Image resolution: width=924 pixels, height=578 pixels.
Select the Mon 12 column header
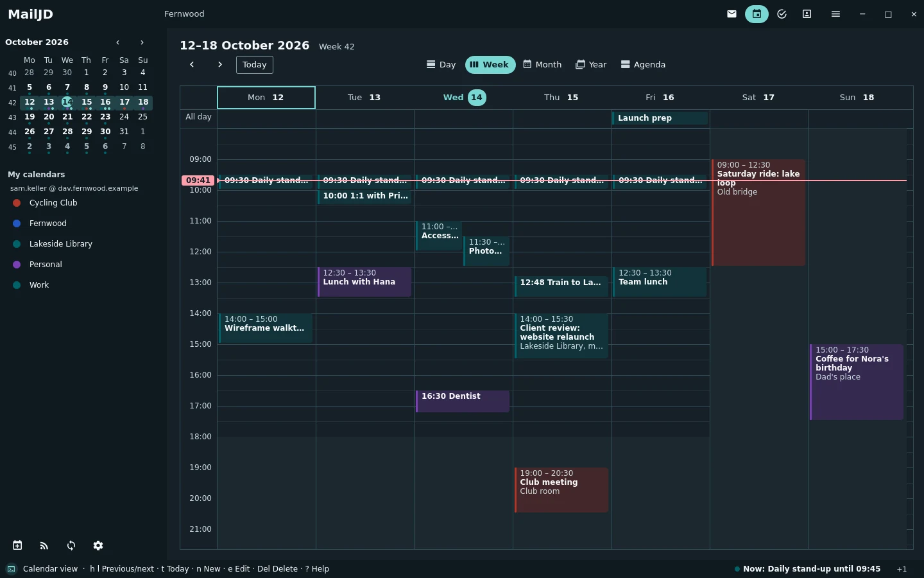coord(266,98)
